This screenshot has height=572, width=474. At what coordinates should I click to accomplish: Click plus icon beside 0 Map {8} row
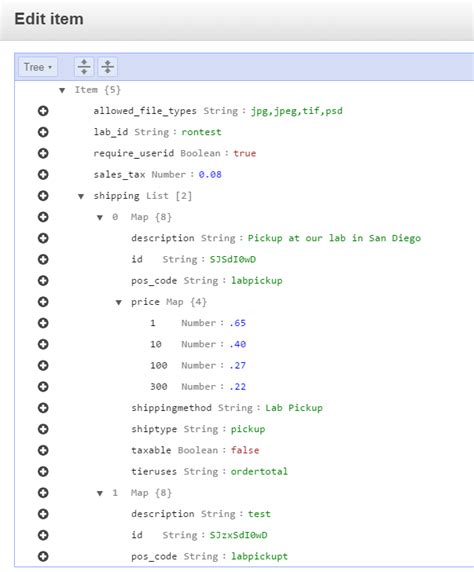[x=43, y=217]
